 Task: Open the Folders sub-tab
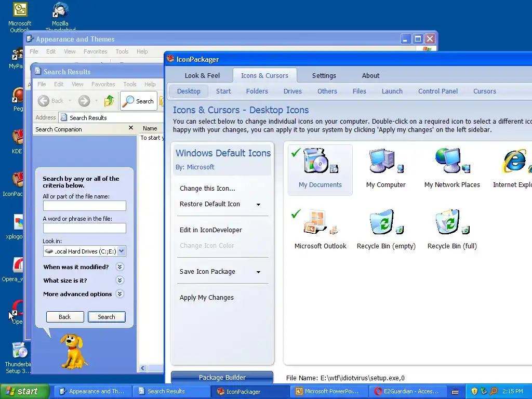tap(257, 91)
